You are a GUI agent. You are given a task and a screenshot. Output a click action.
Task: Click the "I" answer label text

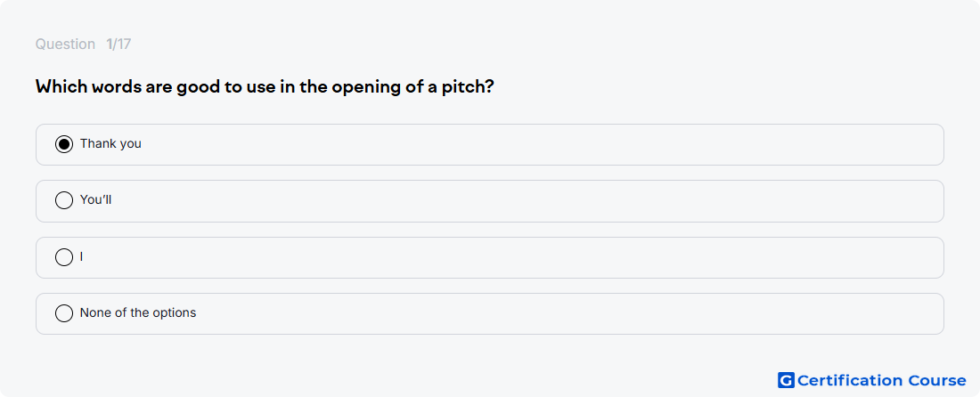[x=81, y=257]
